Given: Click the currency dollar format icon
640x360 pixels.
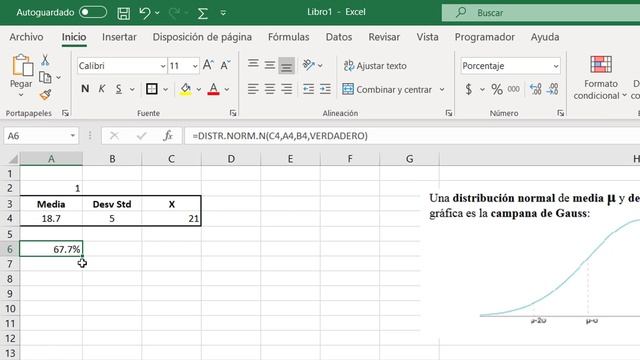Looking at the screenshot, I should pos(469,89).
